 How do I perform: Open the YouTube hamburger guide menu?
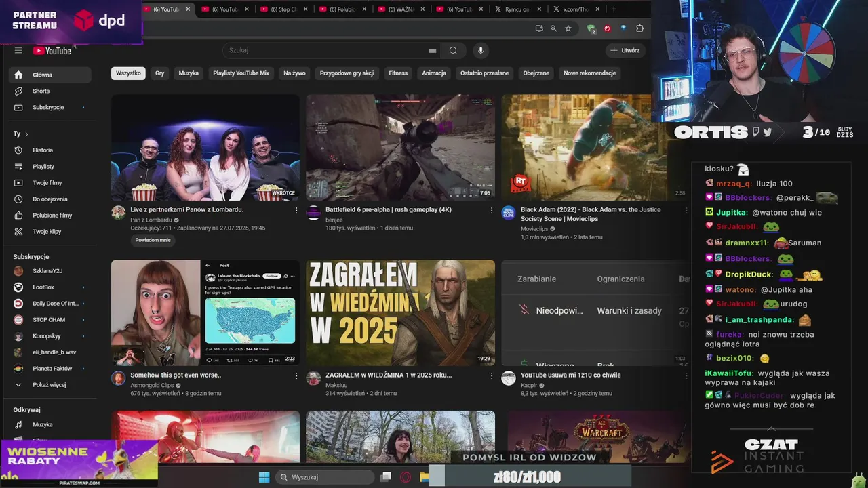click(18, 50)
